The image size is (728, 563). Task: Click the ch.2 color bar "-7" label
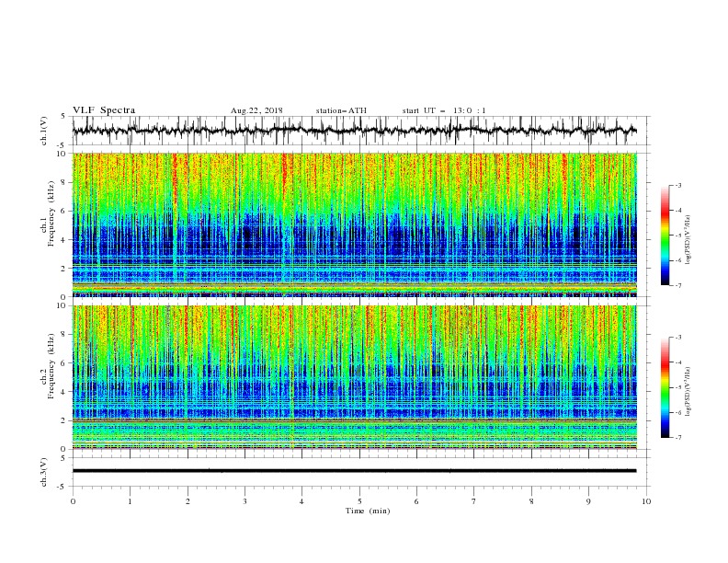[x=678, y=438]
